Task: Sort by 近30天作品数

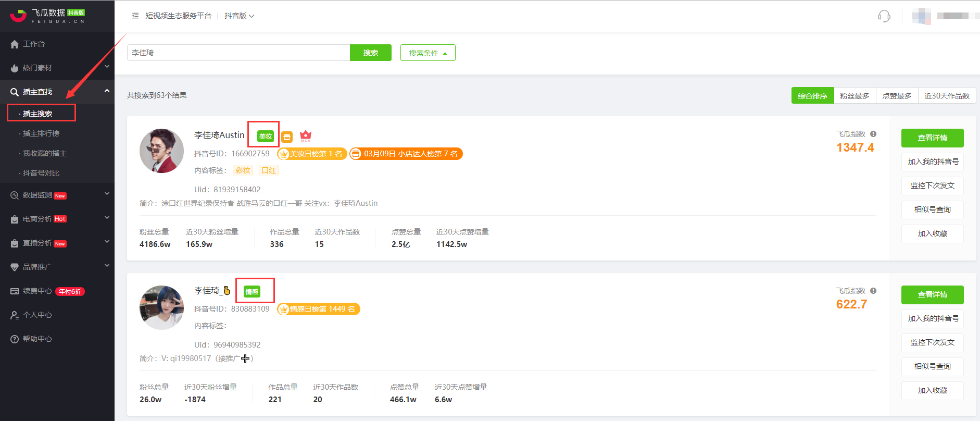Action: coord(947,96)
